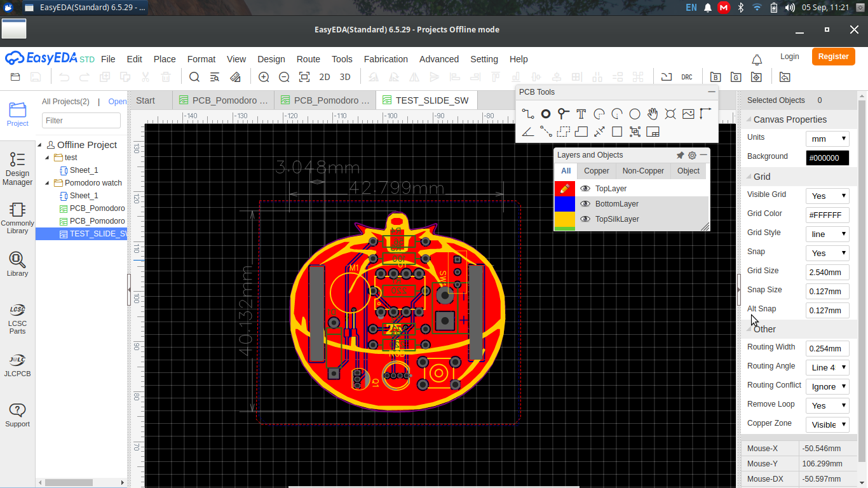Select the Pad tool in PCB Tools
This screenshot has width=868, height=488.
coord(545,114)
